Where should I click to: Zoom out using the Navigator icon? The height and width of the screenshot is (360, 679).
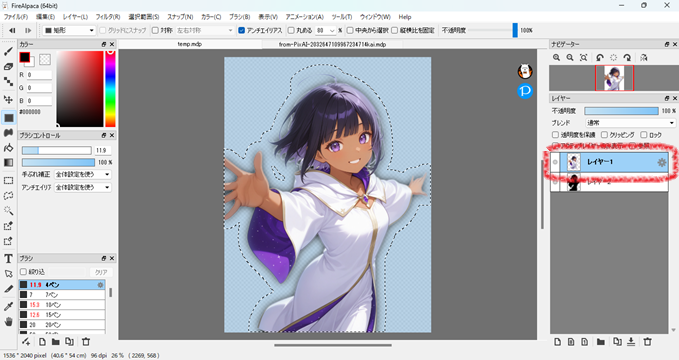point(570,58)
